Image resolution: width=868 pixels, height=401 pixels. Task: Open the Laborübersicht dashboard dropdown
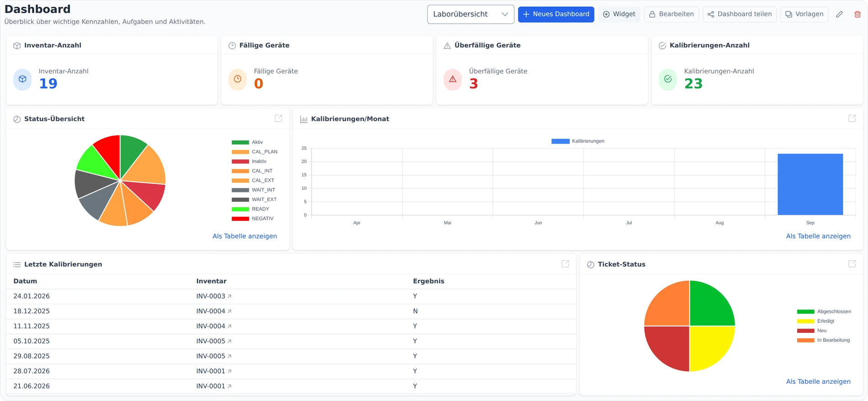click(471, 14)
